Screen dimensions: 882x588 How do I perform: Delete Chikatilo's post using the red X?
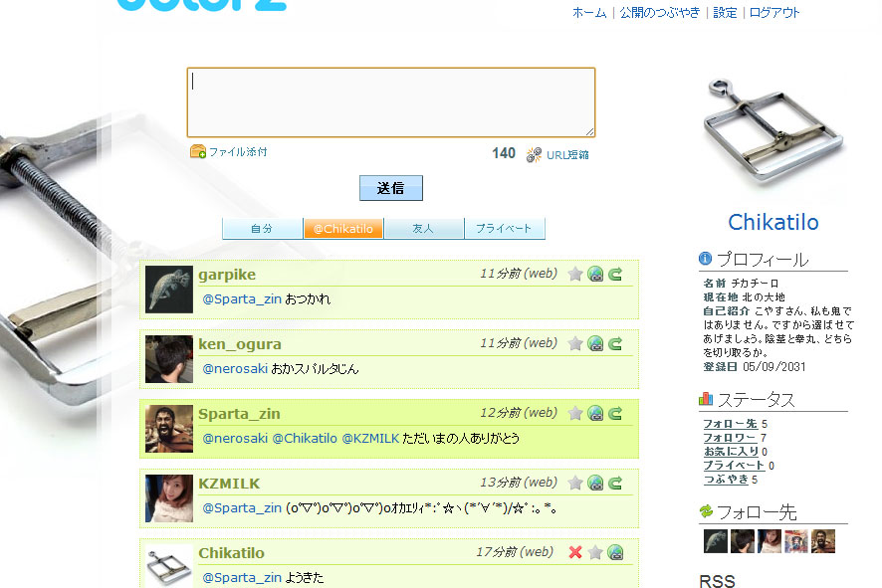(575, 552)
